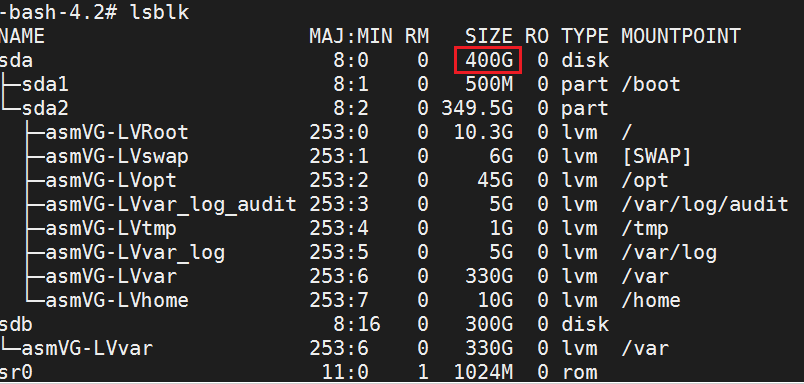Select the 'sda1' partition name
The height and width of the screenshot is (384, 804).
click(45, 84)
